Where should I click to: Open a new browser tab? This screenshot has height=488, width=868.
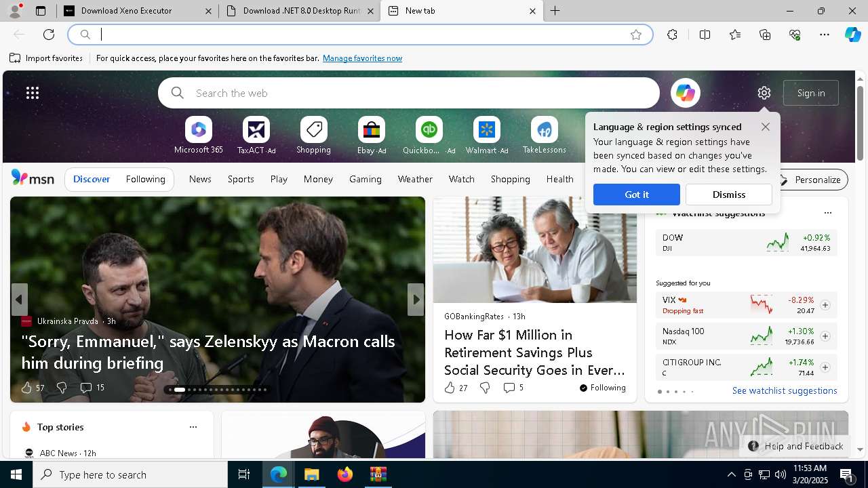pos(555,11)
